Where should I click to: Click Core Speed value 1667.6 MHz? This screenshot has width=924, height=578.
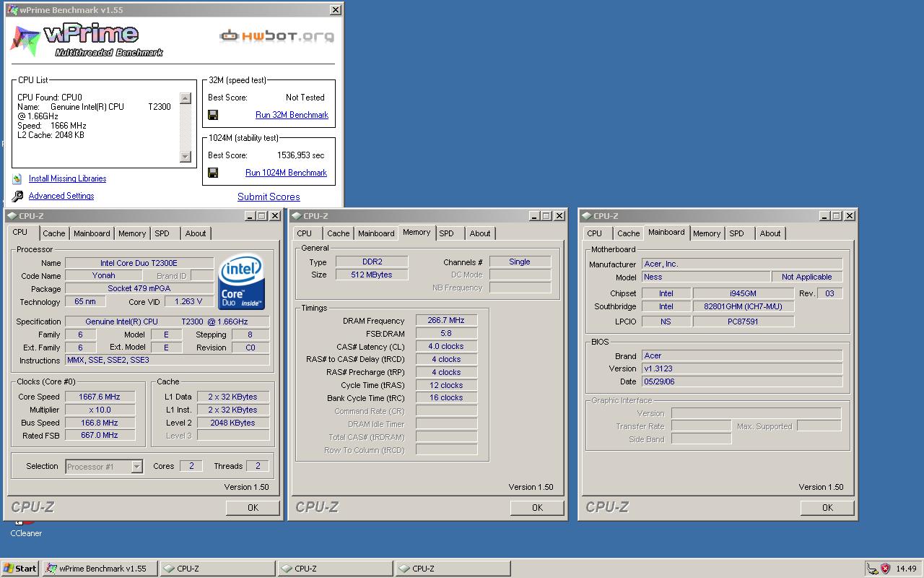coord(100,397)
